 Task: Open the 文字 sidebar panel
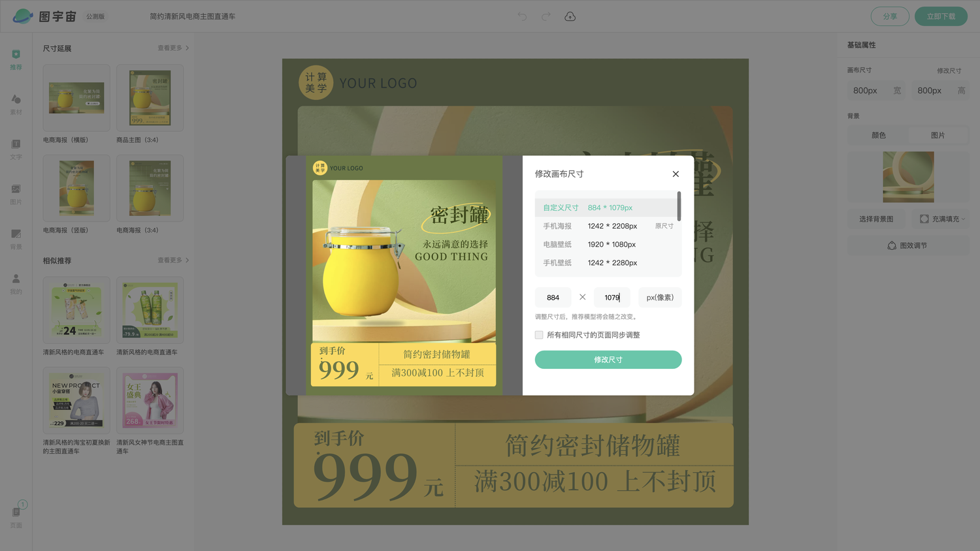coord(16,150)
